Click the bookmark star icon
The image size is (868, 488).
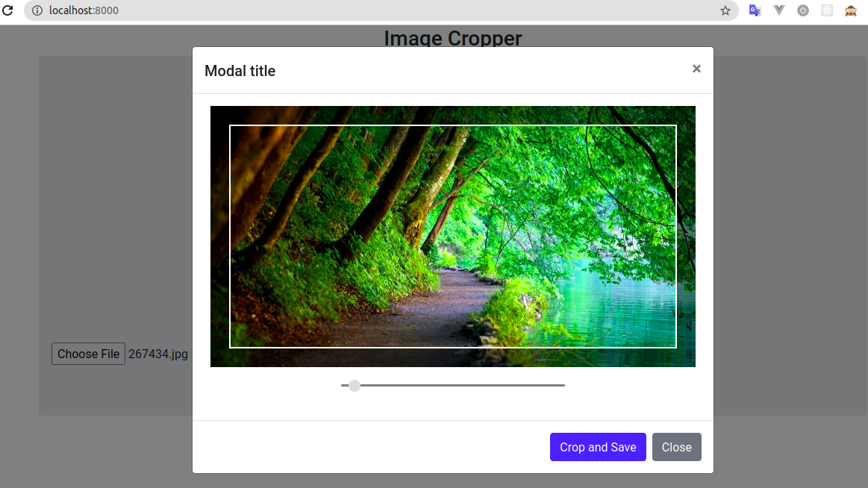click(725, 10)
